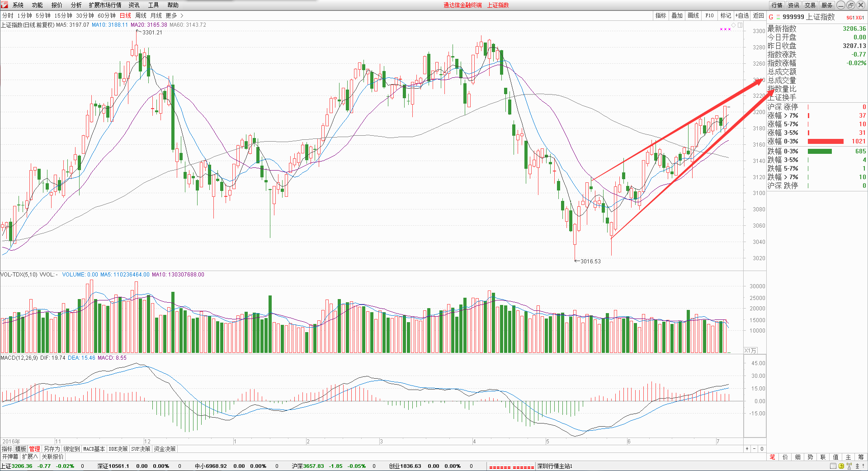The width and height of the screenshot is (868, 471).
Task: Click the red G icon beside 999999
Action: (x=771, y=17)
